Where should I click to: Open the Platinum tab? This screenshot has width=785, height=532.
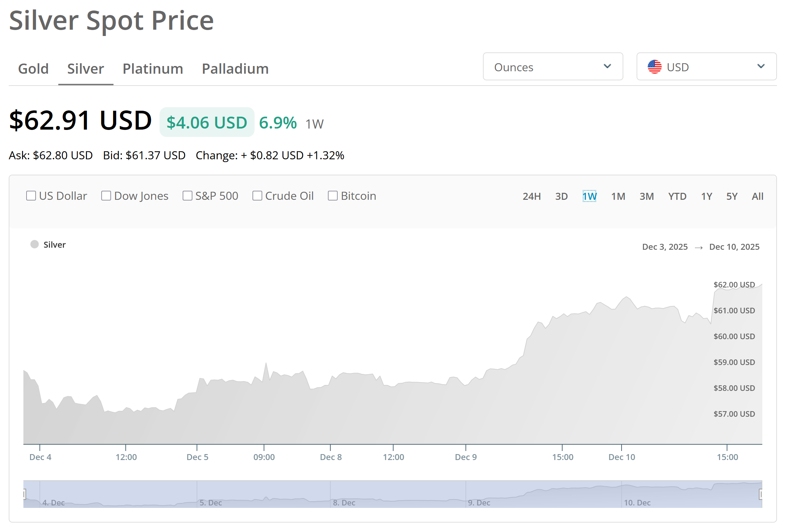[x=153, y=69]
